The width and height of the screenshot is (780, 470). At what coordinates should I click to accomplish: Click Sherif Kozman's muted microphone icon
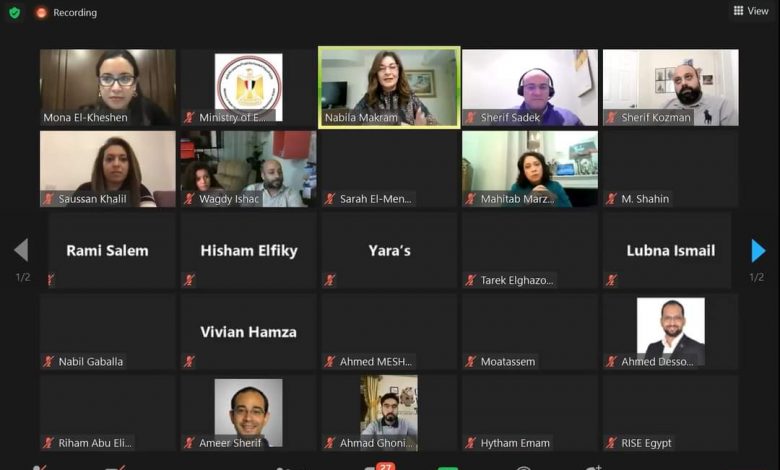[611, 118]
